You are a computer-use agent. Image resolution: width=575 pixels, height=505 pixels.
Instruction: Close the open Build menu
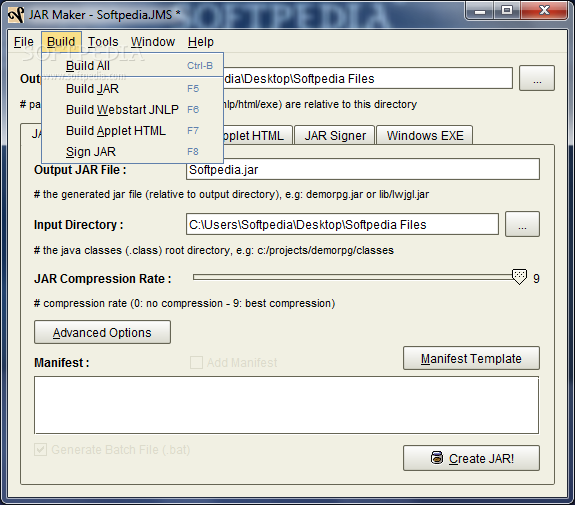click(61, 42)
